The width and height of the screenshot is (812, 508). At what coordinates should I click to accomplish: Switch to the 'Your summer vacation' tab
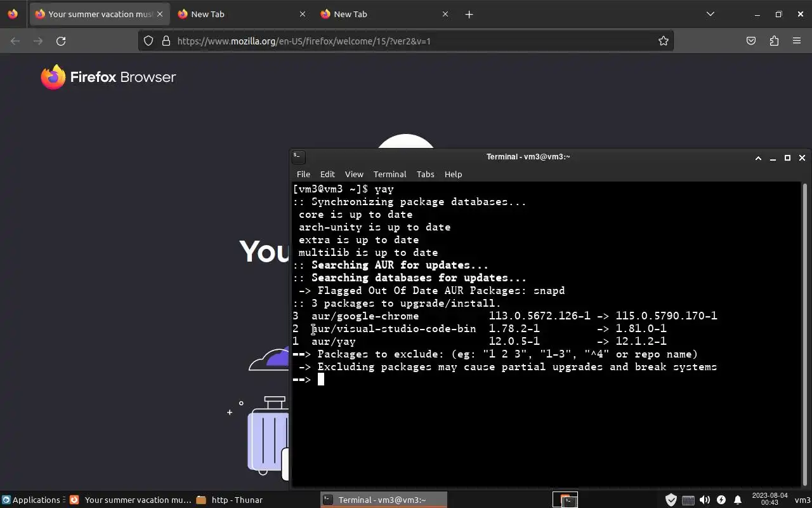coord(100,14)
